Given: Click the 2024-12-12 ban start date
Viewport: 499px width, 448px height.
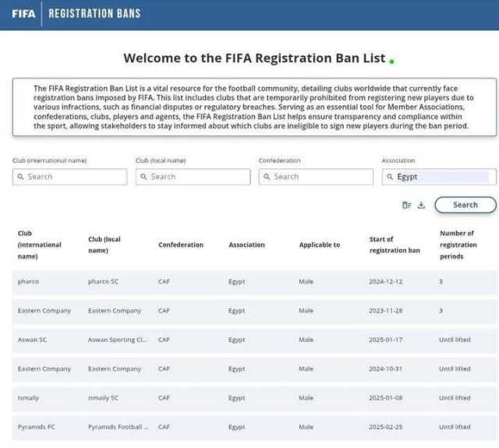Looking at the screenshot, I should click(386, 282).
